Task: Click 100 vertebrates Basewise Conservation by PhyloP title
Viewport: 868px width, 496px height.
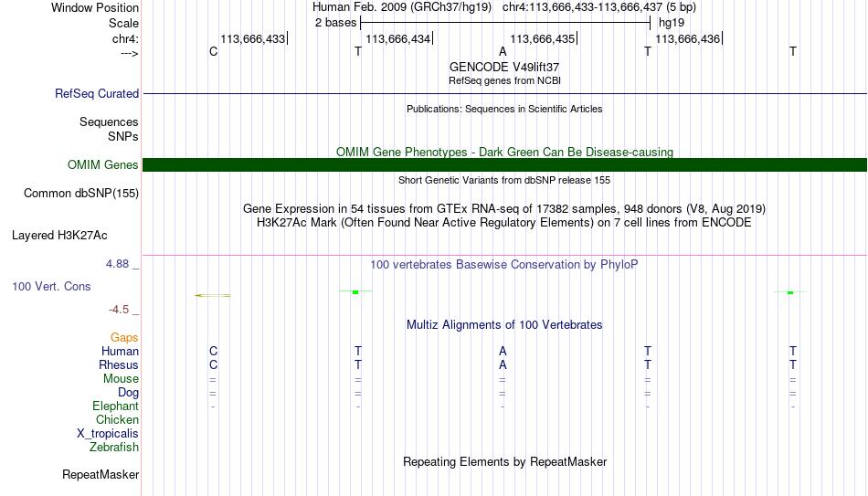Action: [x=504, y=265]
